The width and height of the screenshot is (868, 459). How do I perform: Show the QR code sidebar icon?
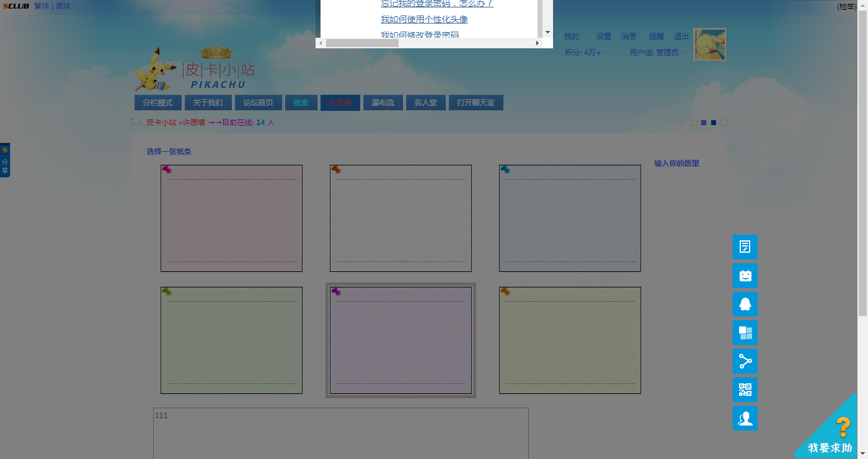tap(745, 390)
